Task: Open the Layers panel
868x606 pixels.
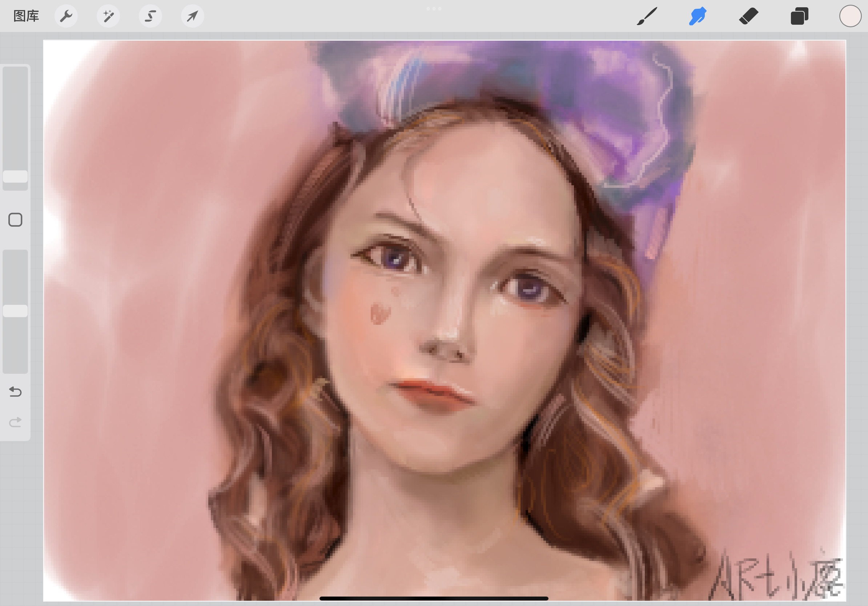Action: pos(799,16)
